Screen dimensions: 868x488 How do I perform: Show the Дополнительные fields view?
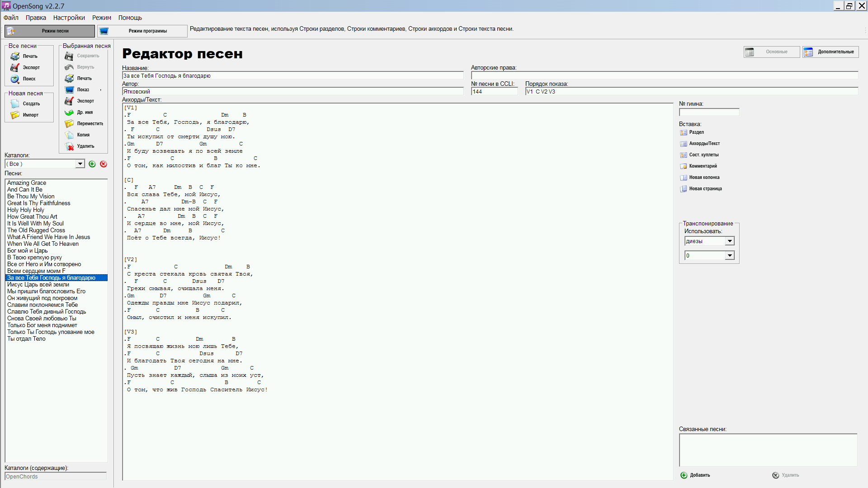click(x=830, y=52)
